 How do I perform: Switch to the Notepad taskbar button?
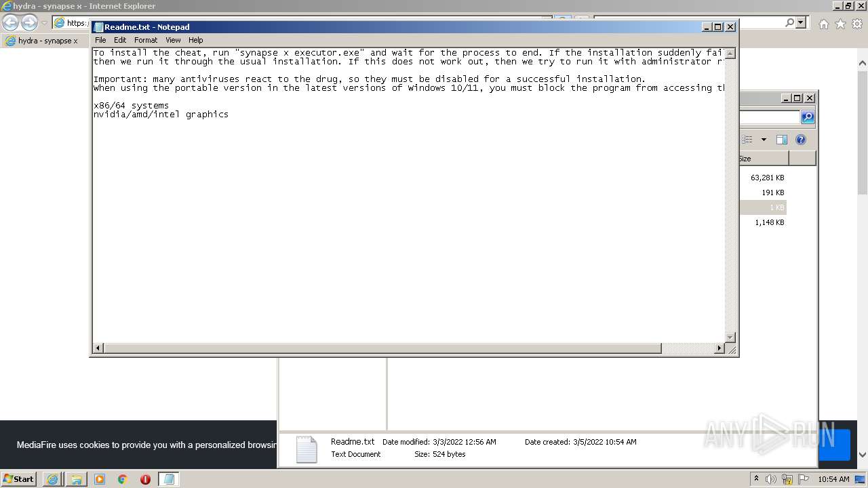pyautogui.click(x=169, y=479)
